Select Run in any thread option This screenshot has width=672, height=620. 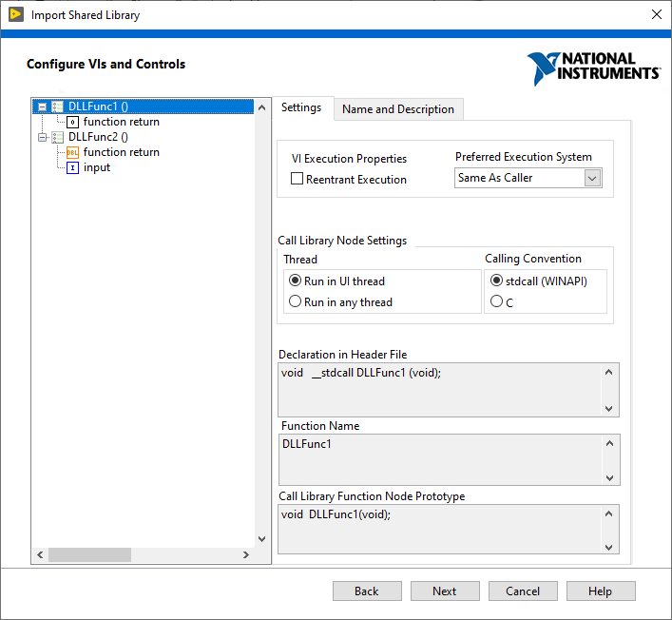(295, 301)
